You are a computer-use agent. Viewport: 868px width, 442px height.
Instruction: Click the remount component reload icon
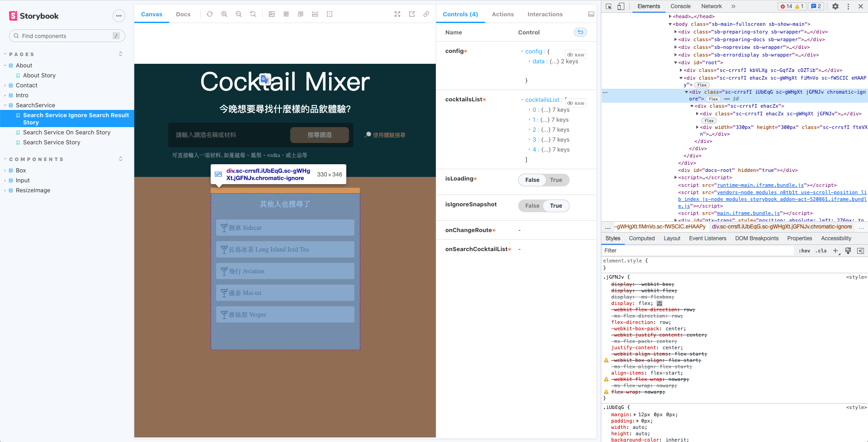(x=210, y=14)
